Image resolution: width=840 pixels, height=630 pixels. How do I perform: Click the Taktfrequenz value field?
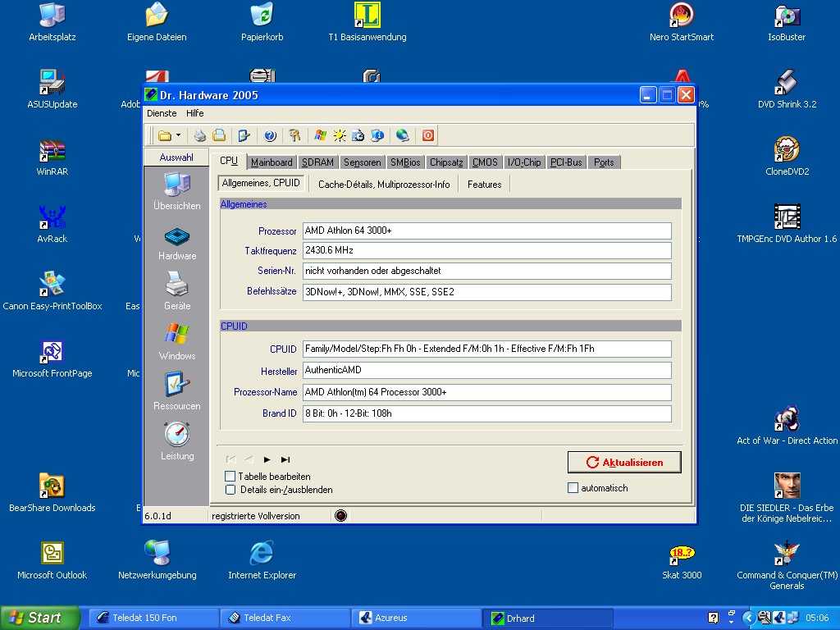pyautogui.click(x=487, y=250)
